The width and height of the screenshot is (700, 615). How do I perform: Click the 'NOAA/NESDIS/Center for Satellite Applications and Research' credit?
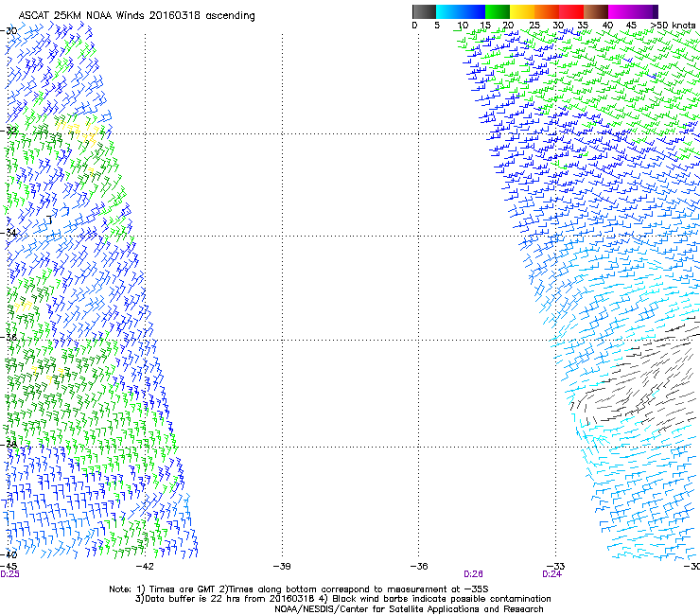coord(409,609)
